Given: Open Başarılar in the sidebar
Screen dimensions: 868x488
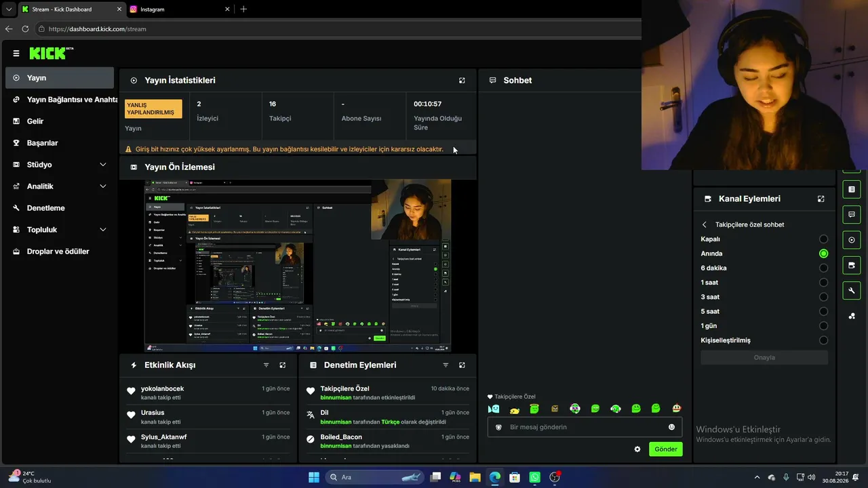Looking at the screenshot, I should [60, 143].
